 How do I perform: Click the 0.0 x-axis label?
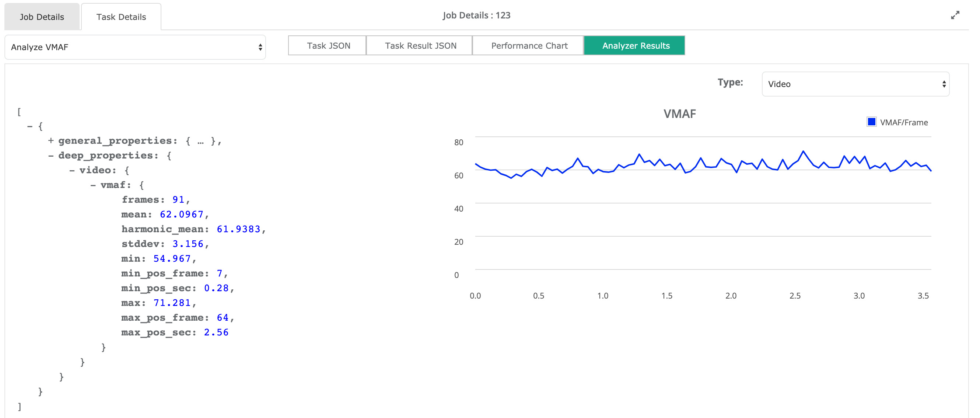(x=475, y=296)
